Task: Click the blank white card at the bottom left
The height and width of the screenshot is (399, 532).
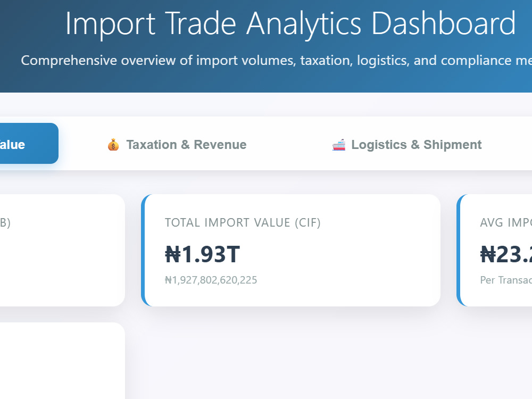Action: tap(62, 361)
